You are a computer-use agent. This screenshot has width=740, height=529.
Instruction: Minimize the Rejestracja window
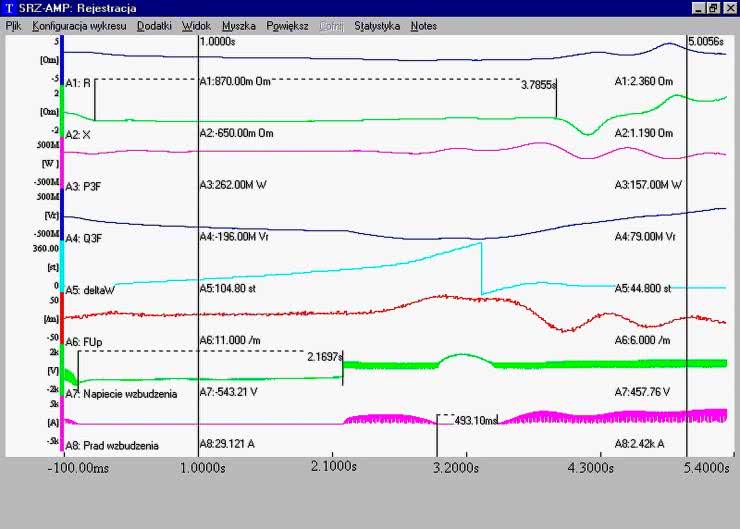click(x=698, y=8)
